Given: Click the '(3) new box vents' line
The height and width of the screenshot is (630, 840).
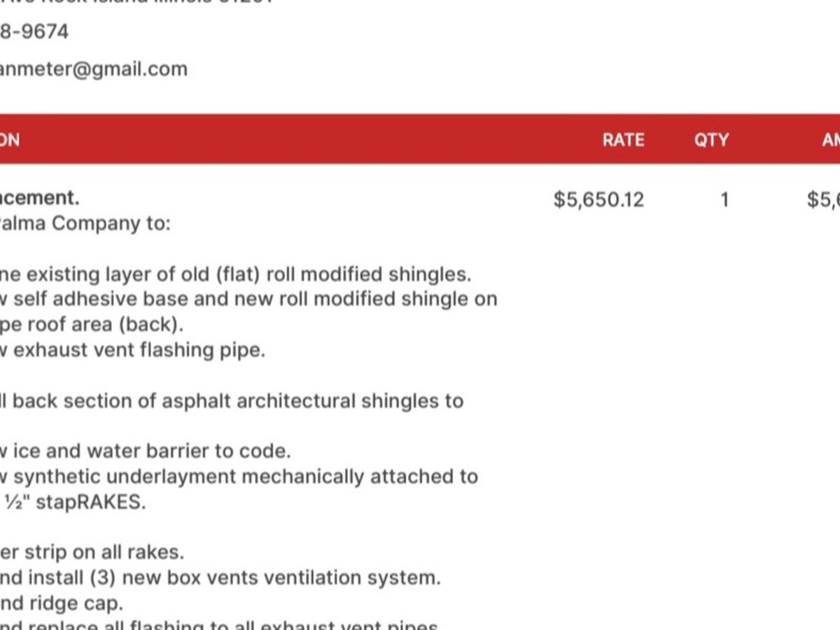Looking at the screenshot, I should pos(220,577).
